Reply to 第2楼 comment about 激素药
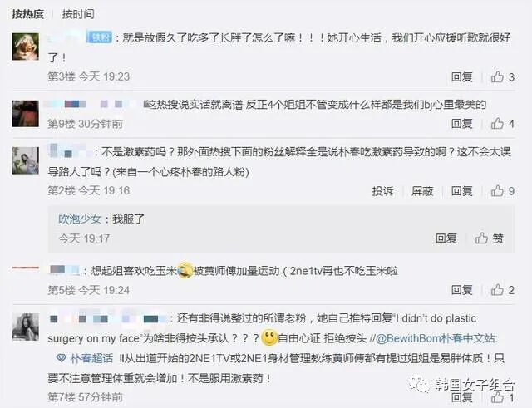The width and height of the screenshot is (532, 408). [x=462, y=191]
